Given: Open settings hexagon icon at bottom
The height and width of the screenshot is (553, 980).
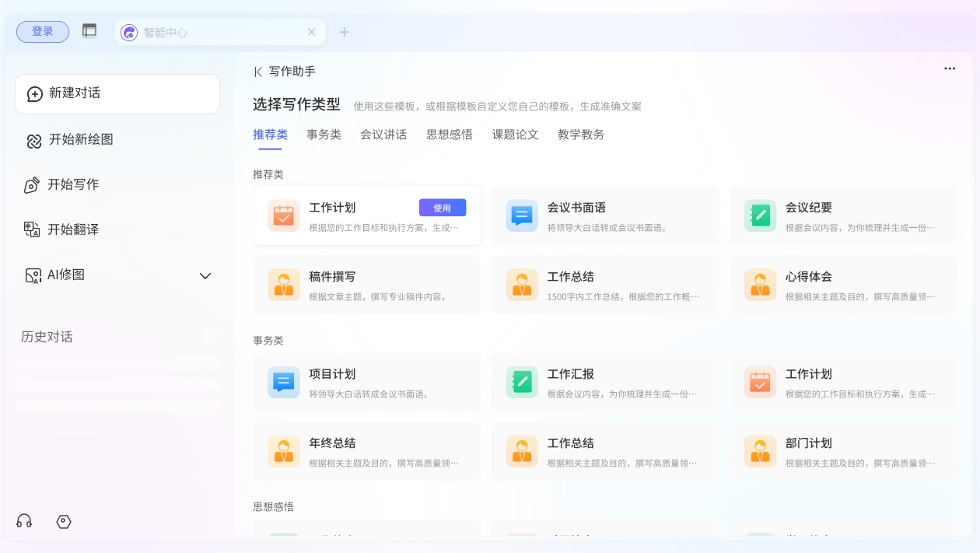Looking at the screenshot, I should coord(64,521).
